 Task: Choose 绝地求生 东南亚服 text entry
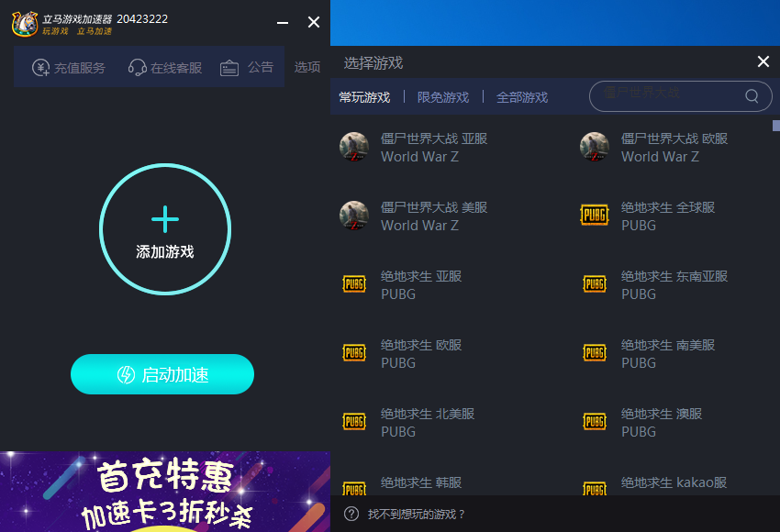click(674, 284)
